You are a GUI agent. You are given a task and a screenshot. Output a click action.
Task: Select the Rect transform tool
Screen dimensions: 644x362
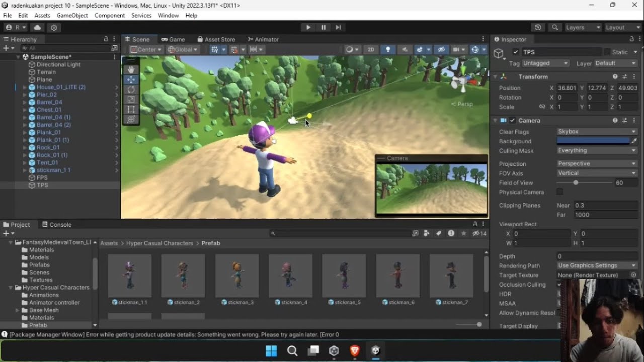(x=131, y=110)
